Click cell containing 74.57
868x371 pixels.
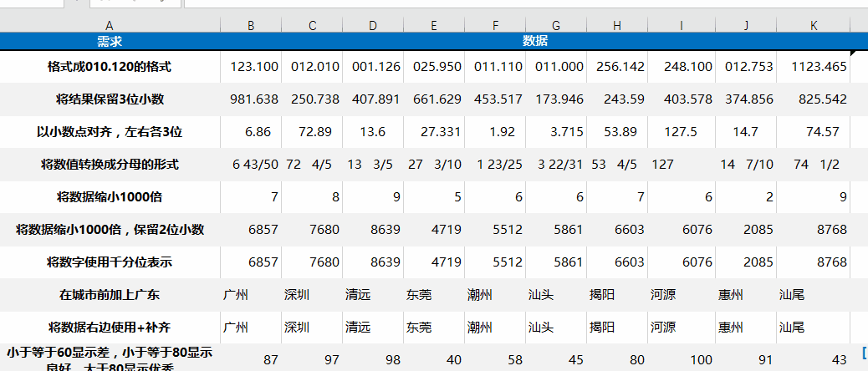point(813,131)
